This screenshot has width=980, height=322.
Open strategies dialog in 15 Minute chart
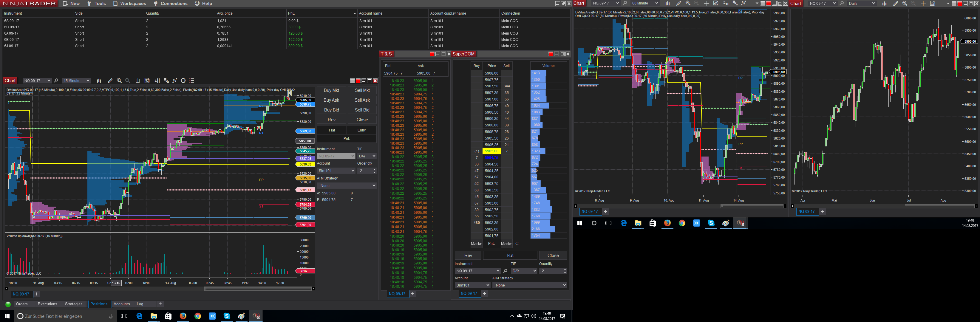tap(183, 80)
